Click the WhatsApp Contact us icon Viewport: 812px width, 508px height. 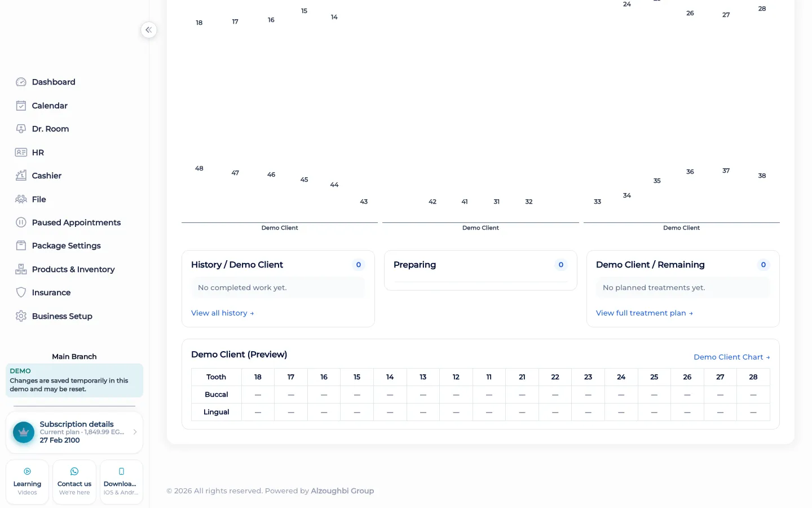74,471
